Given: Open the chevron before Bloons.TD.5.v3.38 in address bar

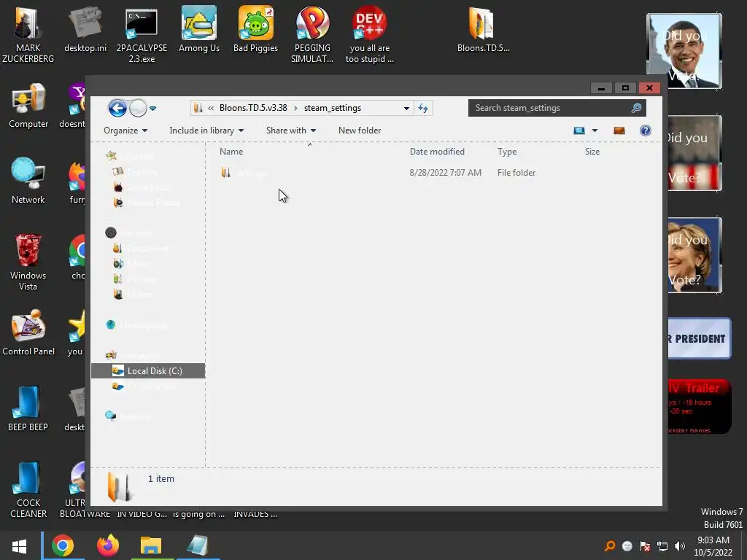Looking at the screenshot, I should pyautogui.click(x=211, y=108).
